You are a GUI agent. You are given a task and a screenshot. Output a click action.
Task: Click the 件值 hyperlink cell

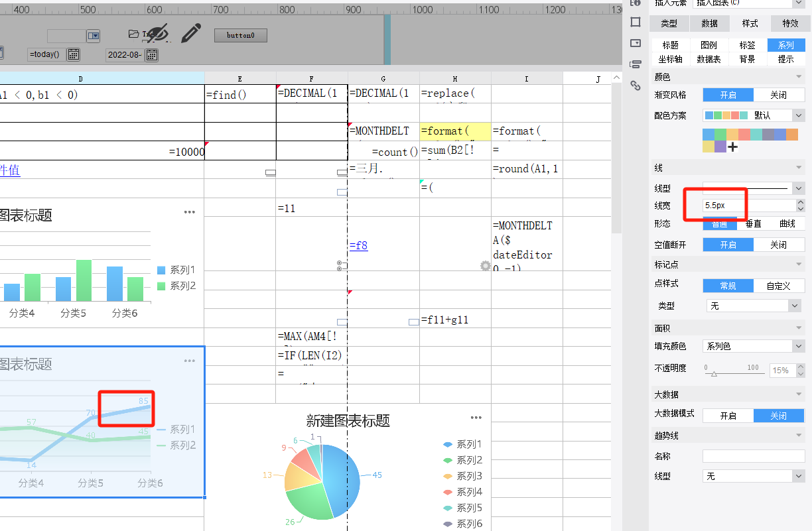pos(9,170)
